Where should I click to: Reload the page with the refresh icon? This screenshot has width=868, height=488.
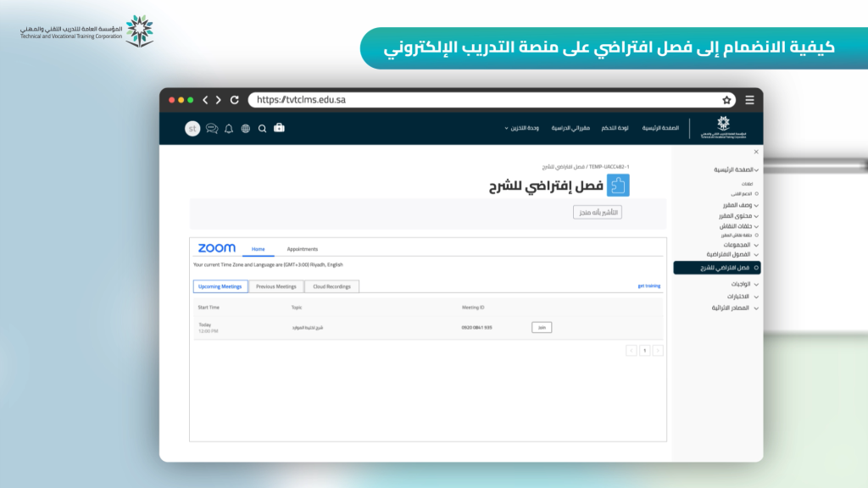235,100
